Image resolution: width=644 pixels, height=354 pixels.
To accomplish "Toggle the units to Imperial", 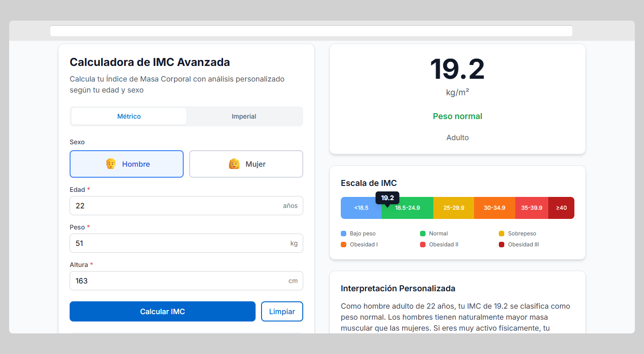I will tap(244, 116).
